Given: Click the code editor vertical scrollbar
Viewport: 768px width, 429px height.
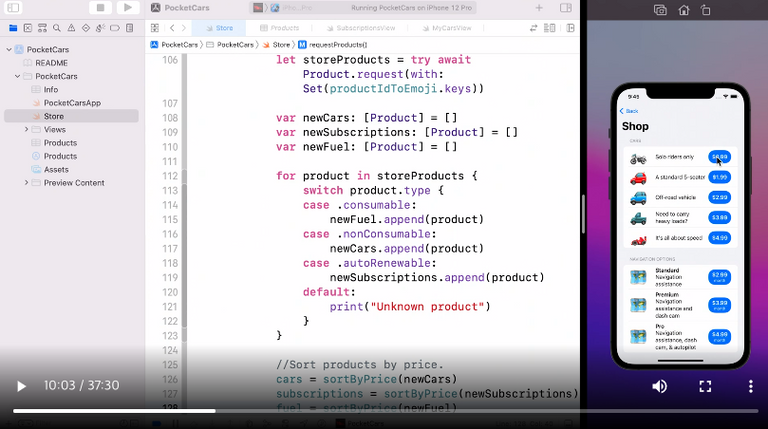Looking at the screenshot, I should pos(583,214).
